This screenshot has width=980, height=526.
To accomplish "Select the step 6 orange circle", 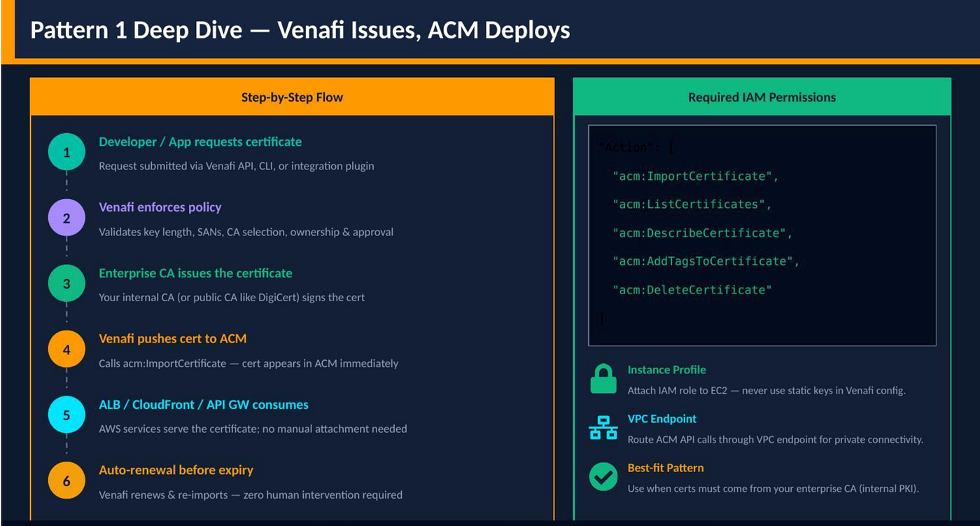I will (x=66, y=481).
